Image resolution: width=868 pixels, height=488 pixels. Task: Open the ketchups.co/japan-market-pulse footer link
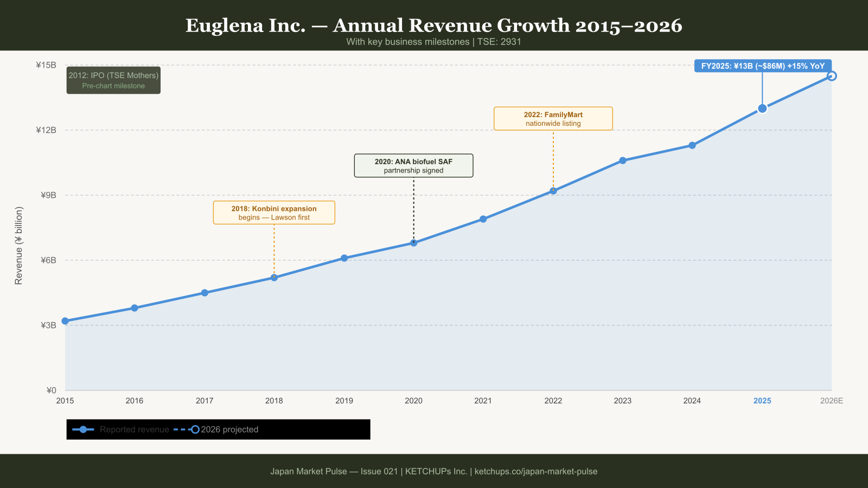(536, 471)
